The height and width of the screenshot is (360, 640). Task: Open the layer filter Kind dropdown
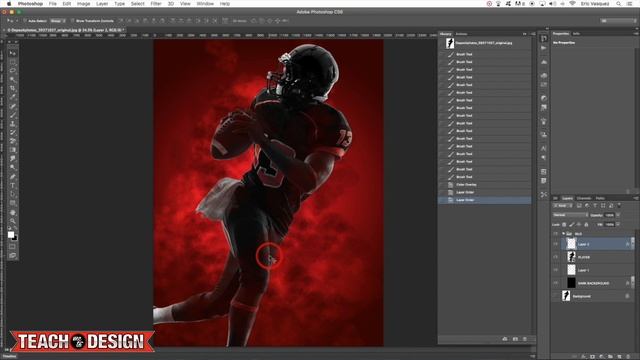tap(563, 206)
